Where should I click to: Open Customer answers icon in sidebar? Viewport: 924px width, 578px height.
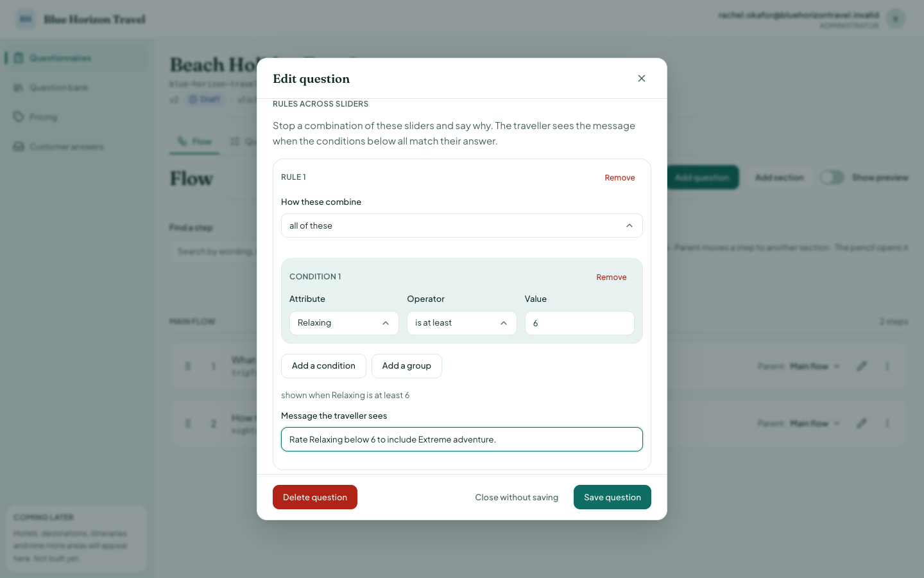[19, 146]
